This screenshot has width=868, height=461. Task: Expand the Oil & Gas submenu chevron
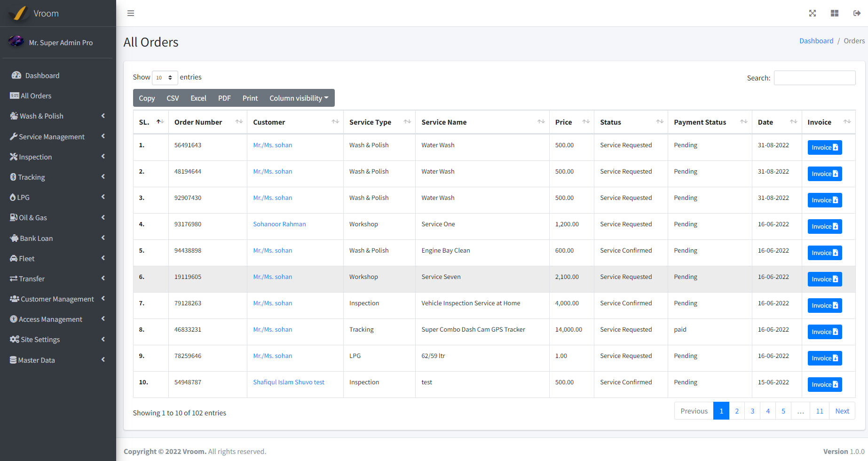[x=103, y=217]
